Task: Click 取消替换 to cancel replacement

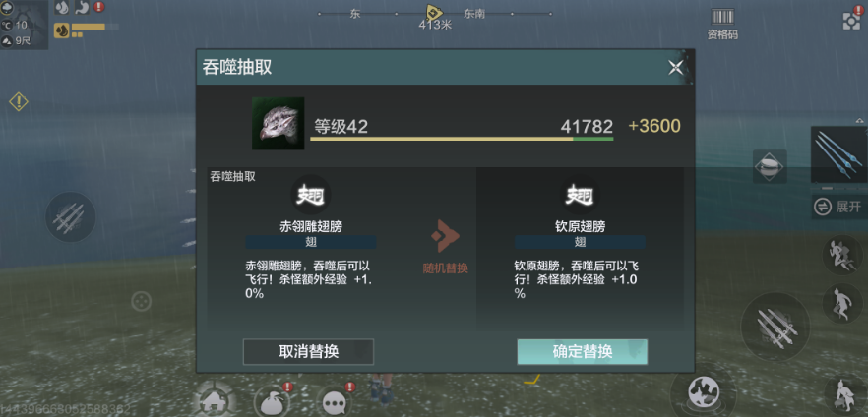Action: pyautogui.click(x=308, y=352)
